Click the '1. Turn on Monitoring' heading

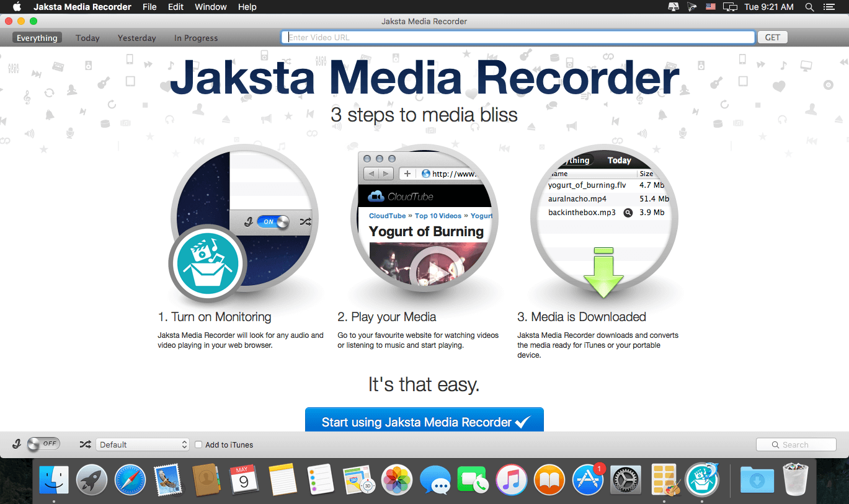click(215, 317)
